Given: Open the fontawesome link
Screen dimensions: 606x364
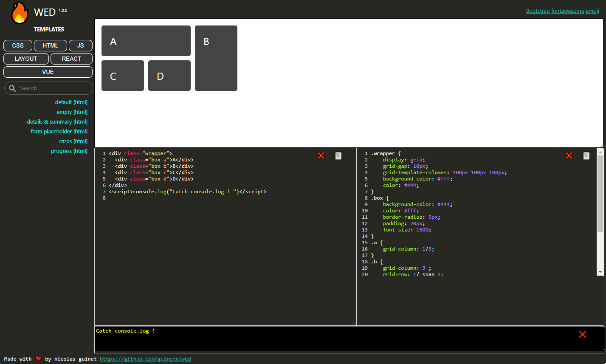Looking at the screenshot, I should coord(568,11).
